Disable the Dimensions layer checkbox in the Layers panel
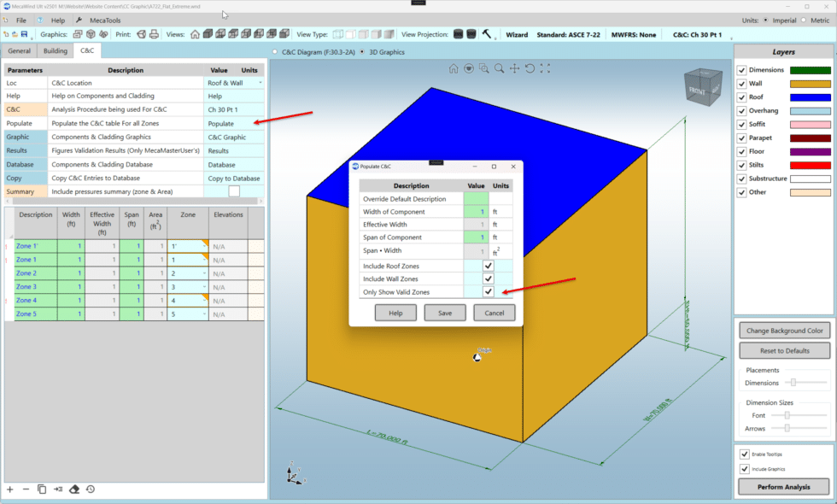 tap(742, 69)
